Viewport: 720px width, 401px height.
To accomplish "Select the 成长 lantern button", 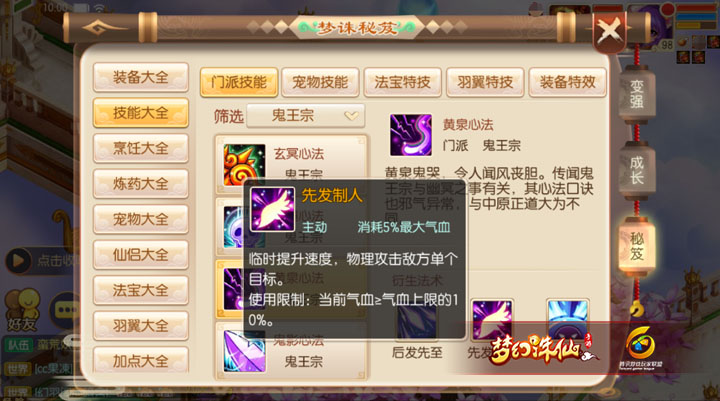I will click(636, 170).
